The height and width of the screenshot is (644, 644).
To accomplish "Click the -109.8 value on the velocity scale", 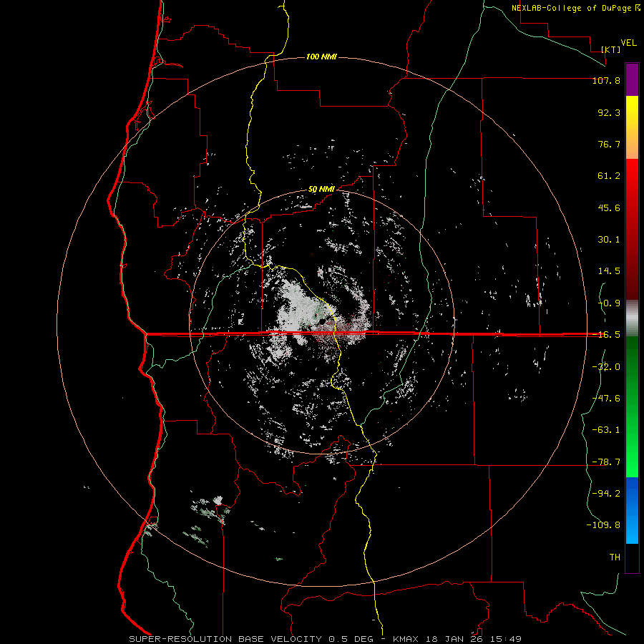I will [603, 525].
